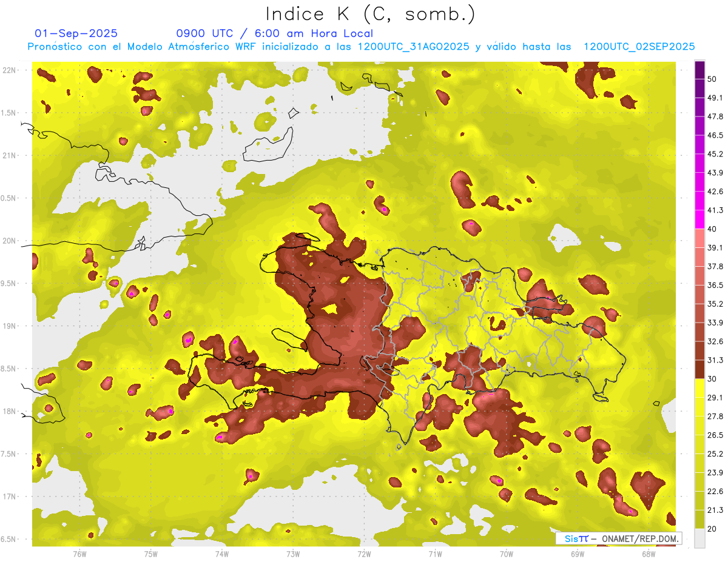Click the longitude label "71W"
This screenshot has height=562, width=728.
point(435,554)
